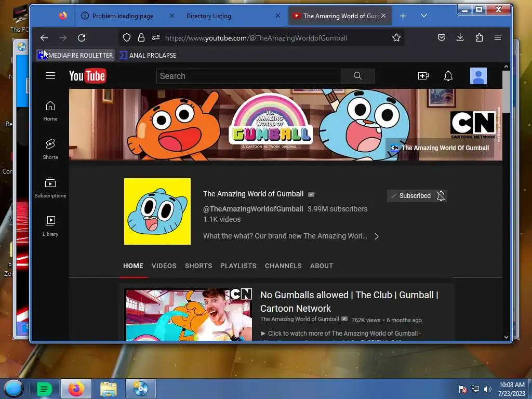
Task: Open the extensions puzzle-piece icon
Action: tap(479, 37)
